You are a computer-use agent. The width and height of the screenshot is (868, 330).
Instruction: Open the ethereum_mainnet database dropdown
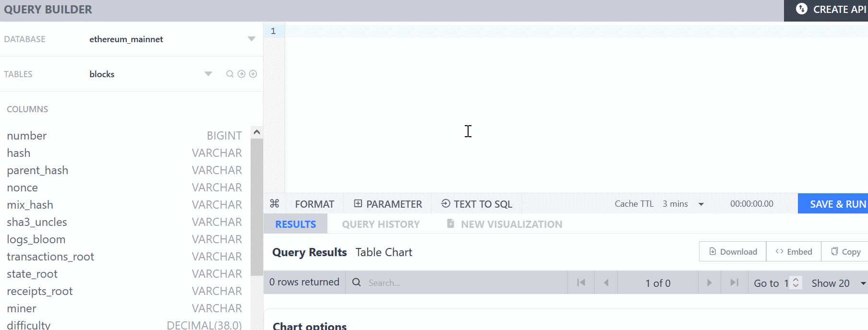coord(251,39)
